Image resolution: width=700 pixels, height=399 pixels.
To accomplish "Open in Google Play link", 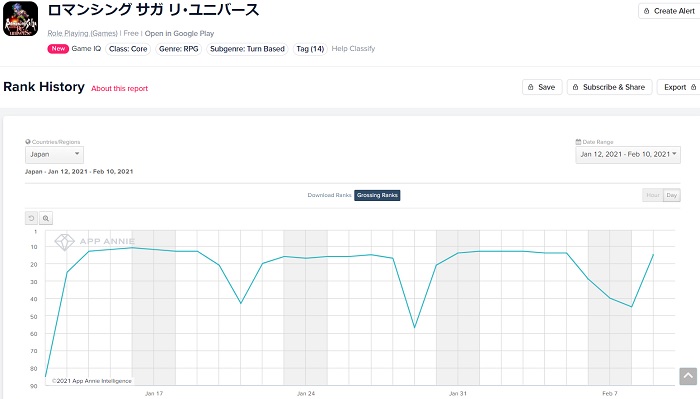I will pyautogui.click(x=179, y=33).
